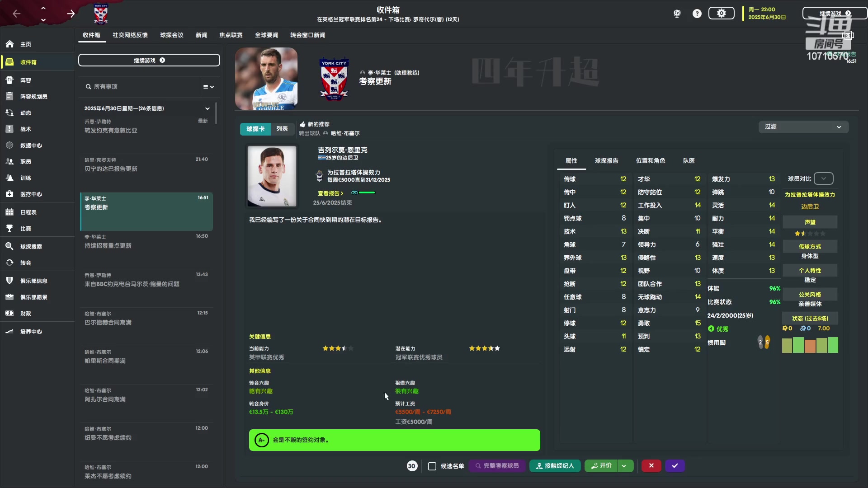This screenshot has width=868, height=488.
Task: Expand the 球员对比 dropdown arrow
Action: point(824,178)
